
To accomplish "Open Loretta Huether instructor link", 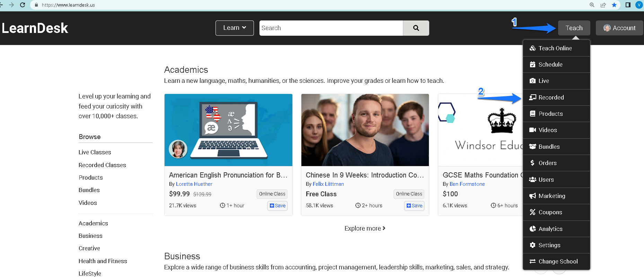I will [194, 184].
